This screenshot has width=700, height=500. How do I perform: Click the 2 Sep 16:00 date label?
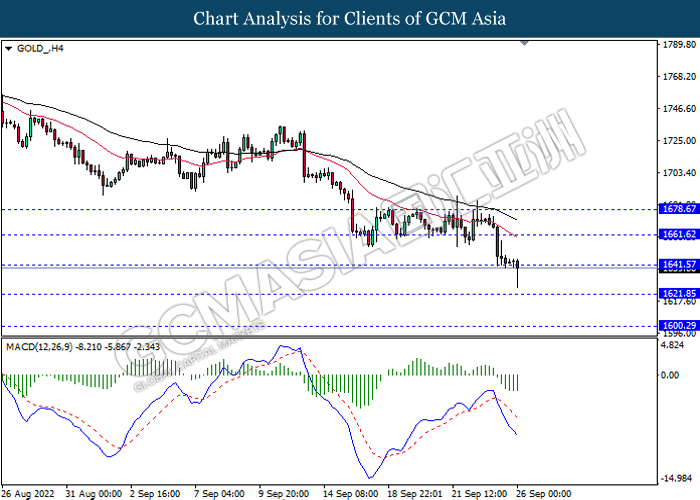(x=155, y=494)
